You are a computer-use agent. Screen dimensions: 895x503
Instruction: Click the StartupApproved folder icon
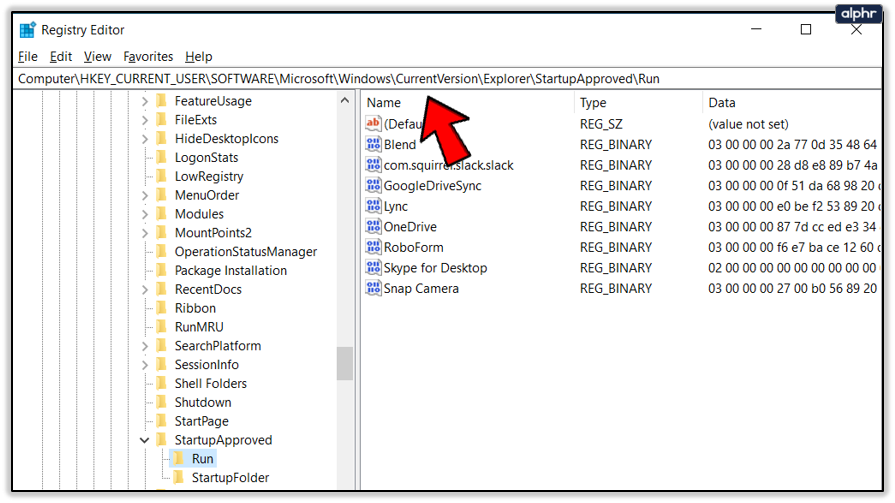[x=162, y=440]
